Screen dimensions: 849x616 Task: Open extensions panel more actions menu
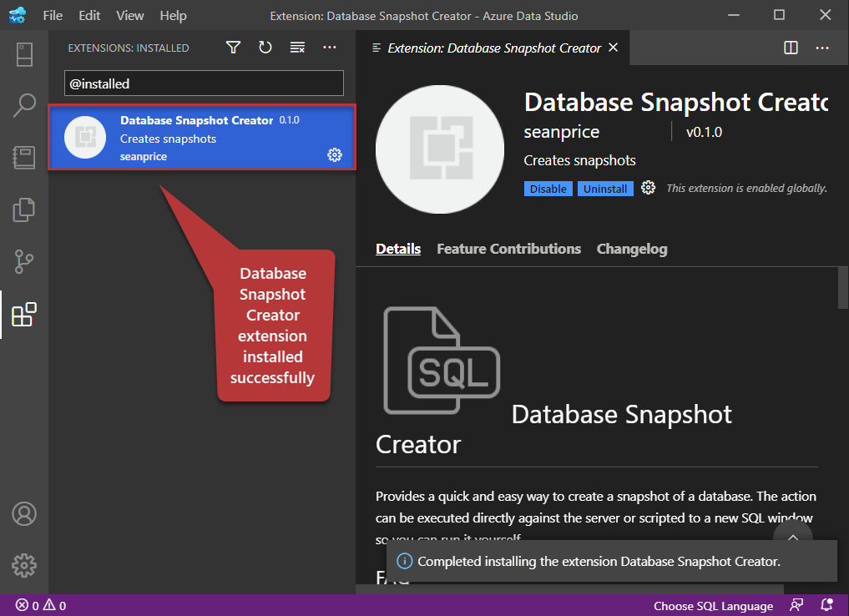[x=330, y=48]
